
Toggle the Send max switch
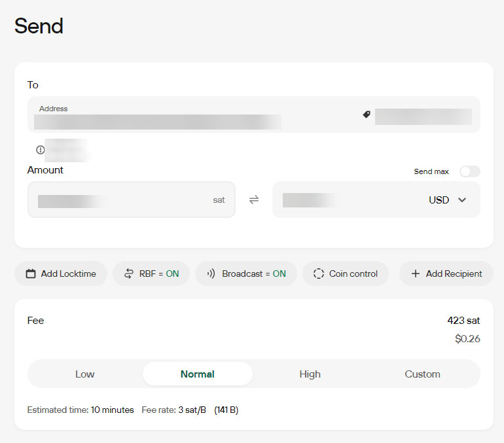click(x=469, y=171)
